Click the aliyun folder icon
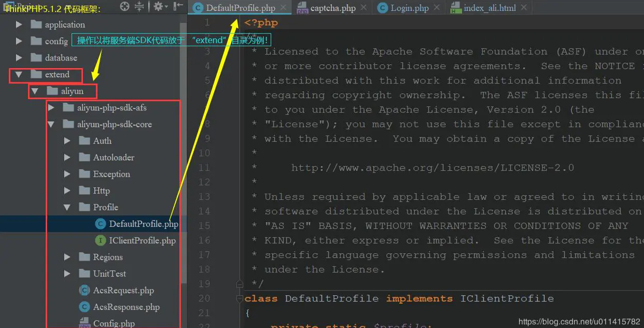This screenshot has height=328, width=644. (x=52, y=91)
